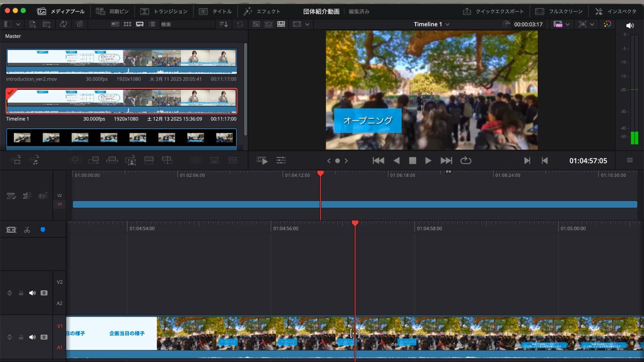644x362 pixels.
Task: Click the split clip scissors icon
Action: coord(27,230)
